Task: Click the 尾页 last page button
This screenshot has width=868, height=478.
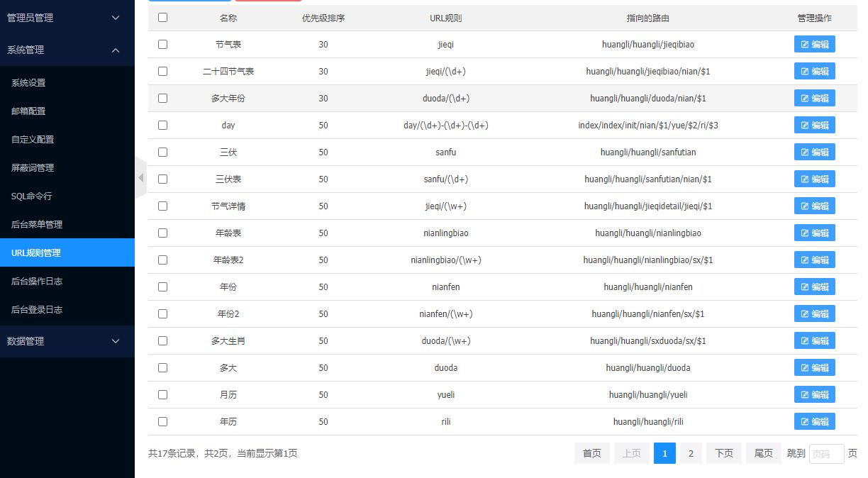Action: click(763, 454)
